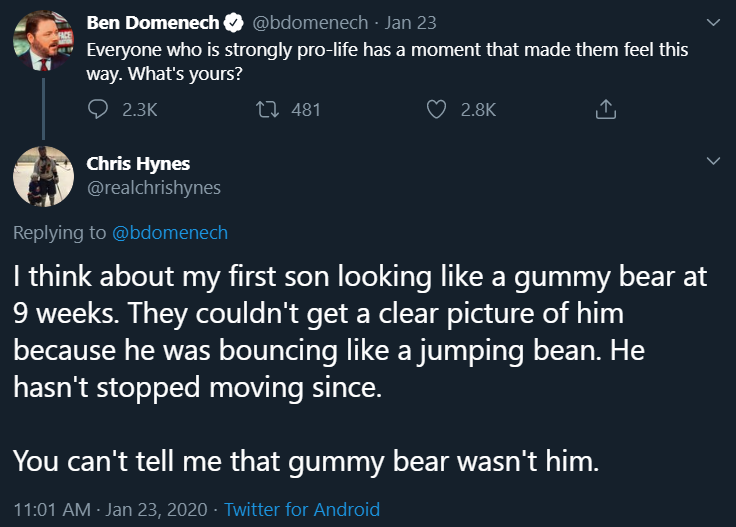The height and width of the screenshot is (527, 736).
Task: Click the 2.8K likes count
Action: pyautogui.click(x=477, y=110)
